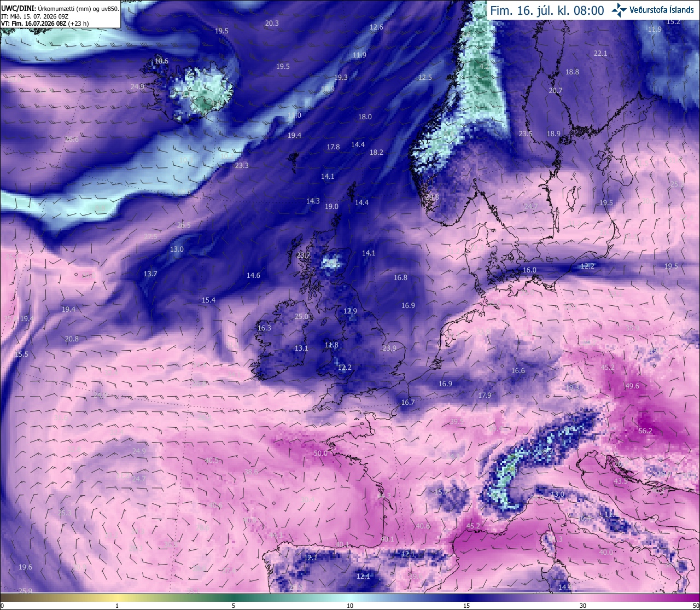Image resolution: width=700 pixels, height=610 pixels.
Task: Select the Fim. 16. júl. kl. 08:00 timestamp
Action: pos(547,10)
